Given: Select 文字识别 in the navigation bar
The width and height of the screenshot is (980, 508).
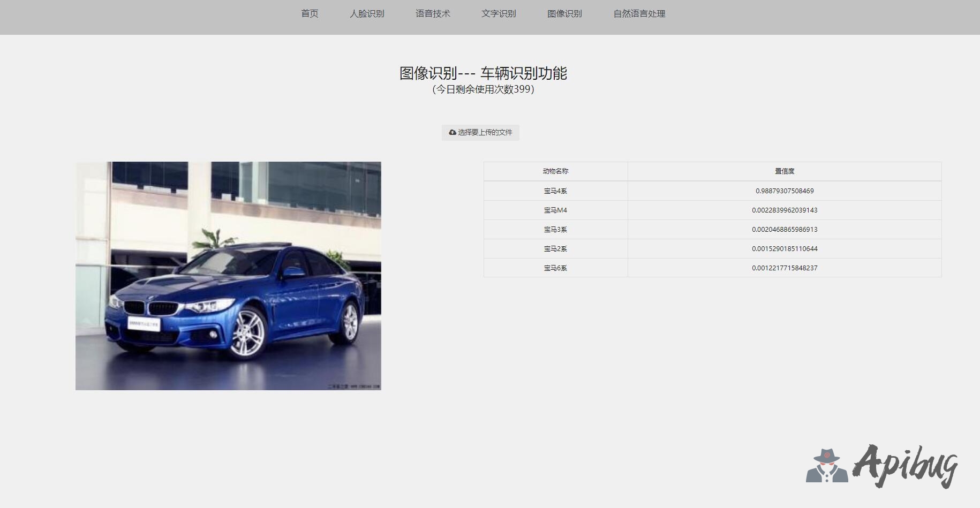Looking at the screenshot, I should 499,14.
